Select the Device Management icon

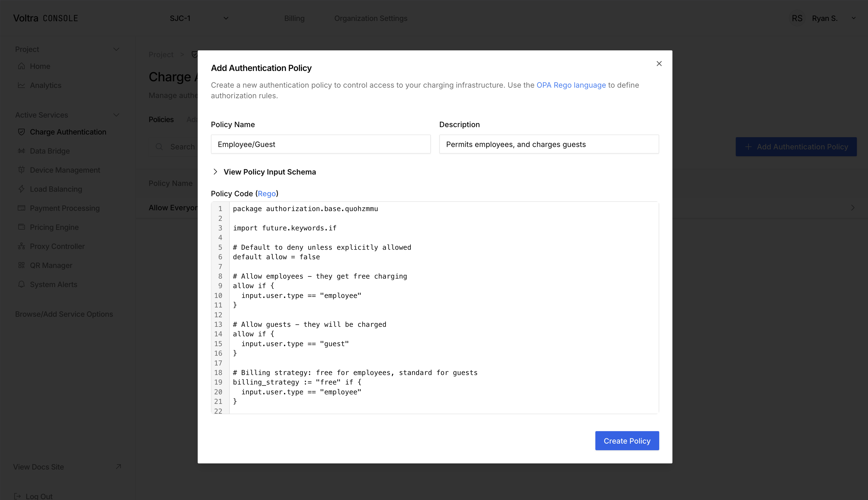click(x=22, y=170)
